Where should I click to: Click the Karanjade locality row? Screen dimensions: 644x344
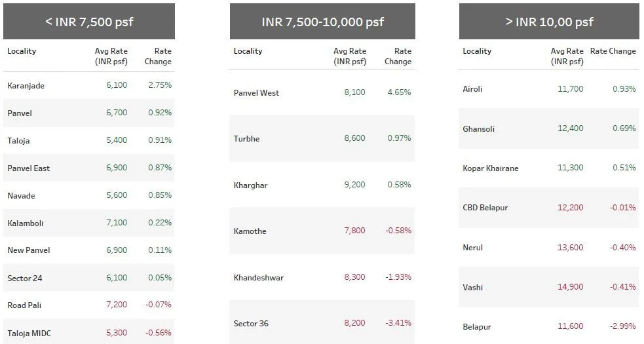pyautogui.click(x=26, y=86)
